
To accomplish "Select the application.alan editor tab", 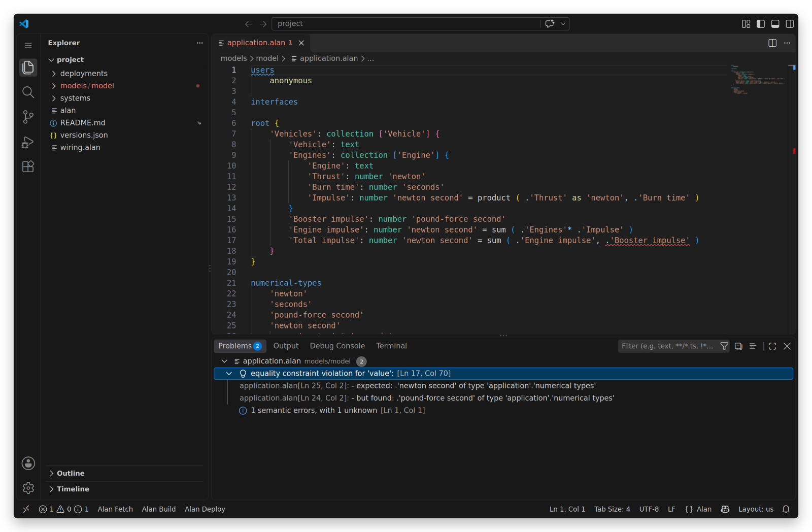I will click(x=261, y=43).
